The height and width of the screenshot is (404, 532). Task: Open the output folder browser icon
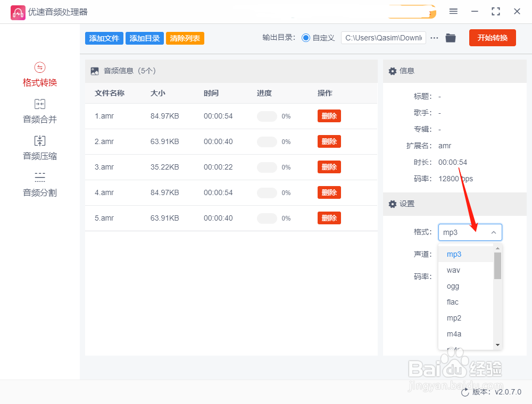pos(450,38)
